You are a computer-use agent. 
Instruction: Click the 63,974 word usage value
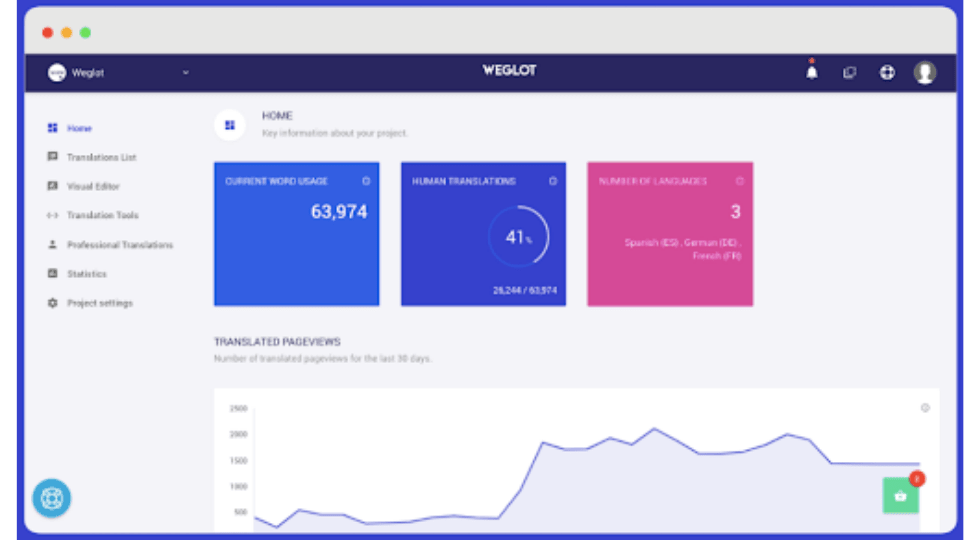339,212
